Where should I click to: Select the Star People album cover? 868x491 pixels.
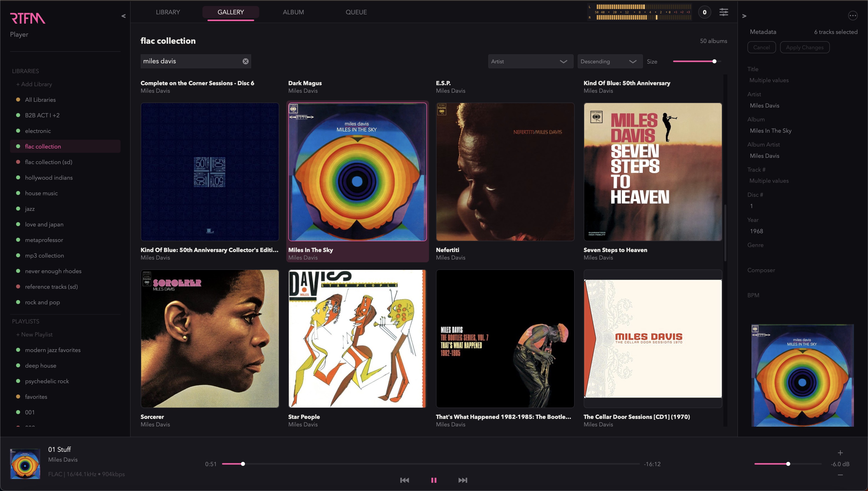[357, 338]
